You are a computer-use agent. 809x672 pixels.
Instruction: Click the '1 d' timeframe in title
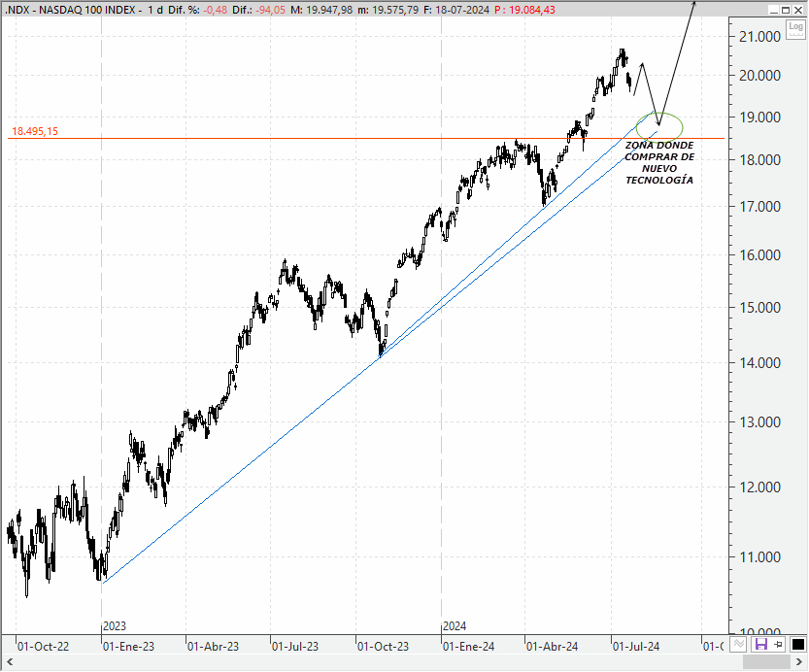click(155, 10)
